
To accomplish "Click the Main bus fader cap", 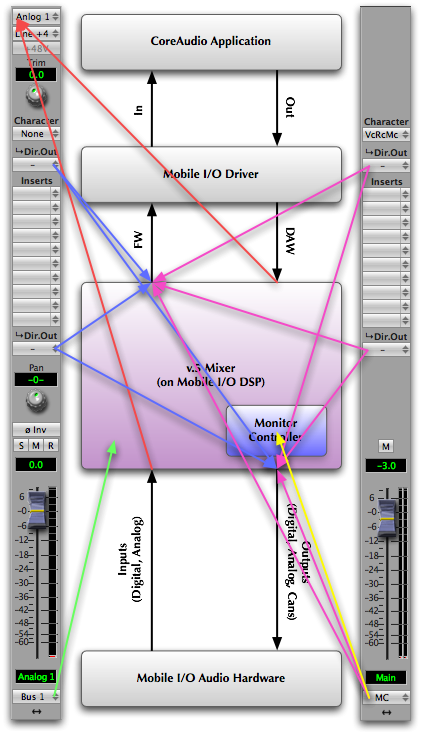I will [x=387, y=518].
